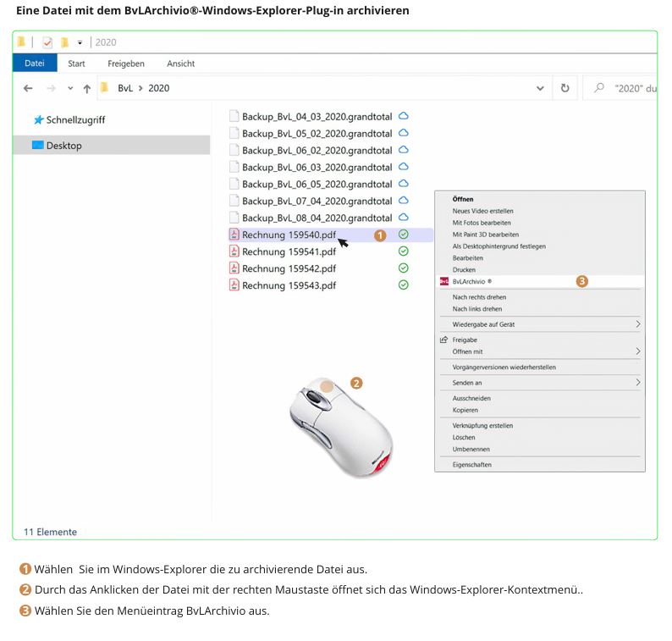The width and height of the screenshot is (672, 641).
Task: Select Desktop in the navigation pane
Action: point(63,146)
